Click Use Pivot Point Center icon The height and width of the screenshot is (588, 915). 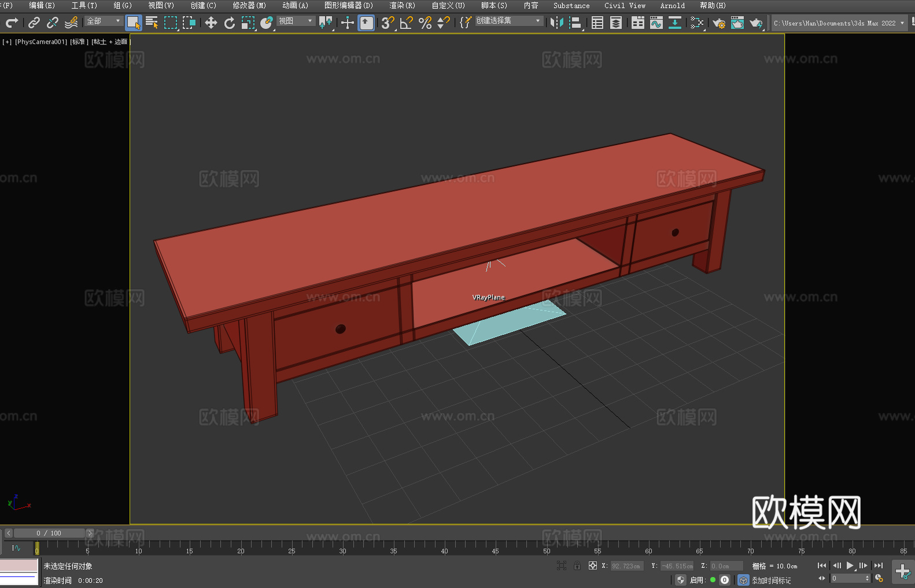coord(326,23)
